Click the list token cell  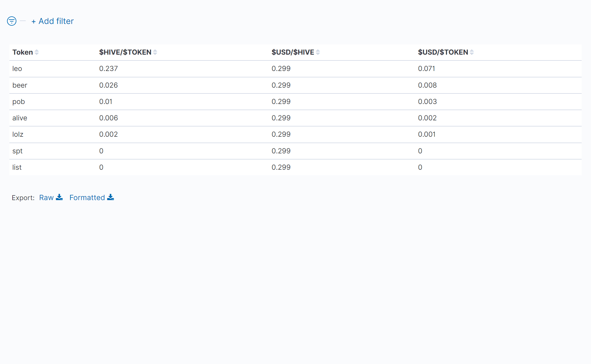(x=17, y=167)
